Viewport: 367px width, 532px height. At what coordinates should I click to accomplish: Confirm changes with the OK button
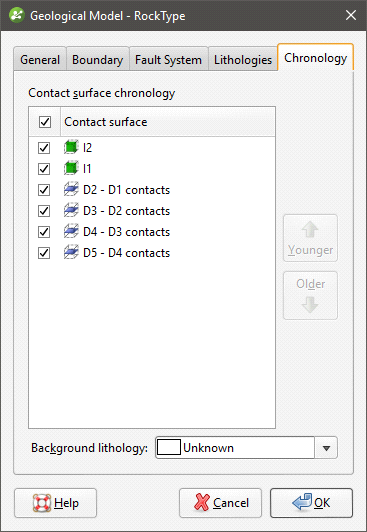[311, 503]
